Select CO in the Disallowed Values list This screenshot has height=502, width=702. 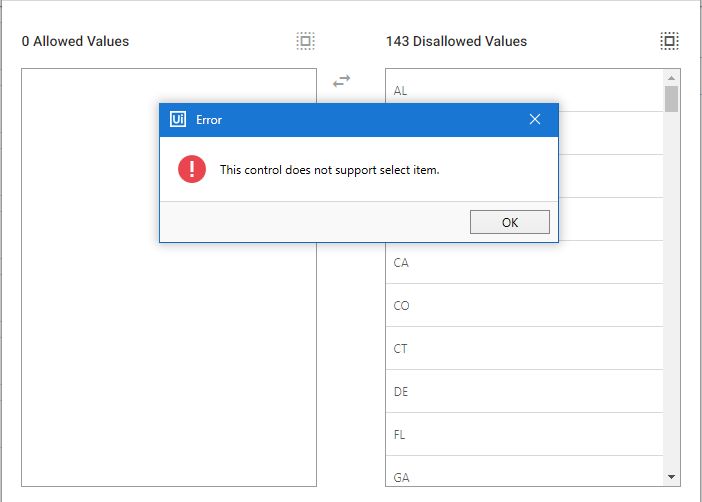click(524, 305)
